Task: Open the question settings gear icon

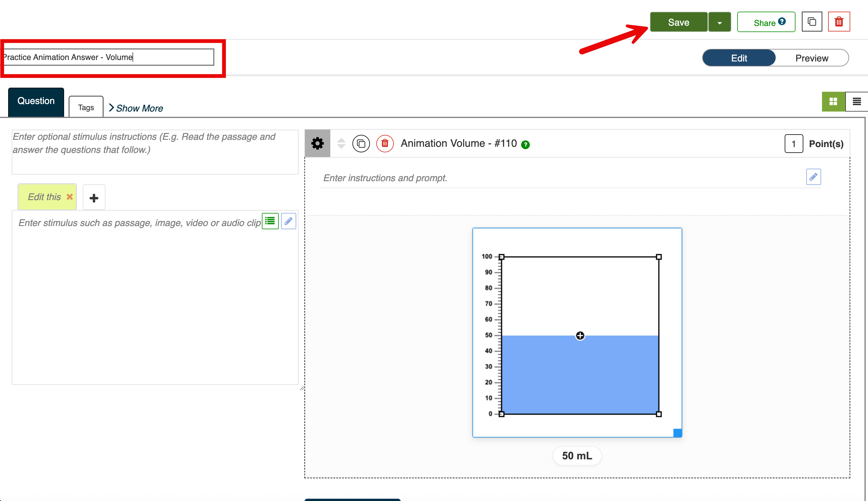Action: [317, 143]
